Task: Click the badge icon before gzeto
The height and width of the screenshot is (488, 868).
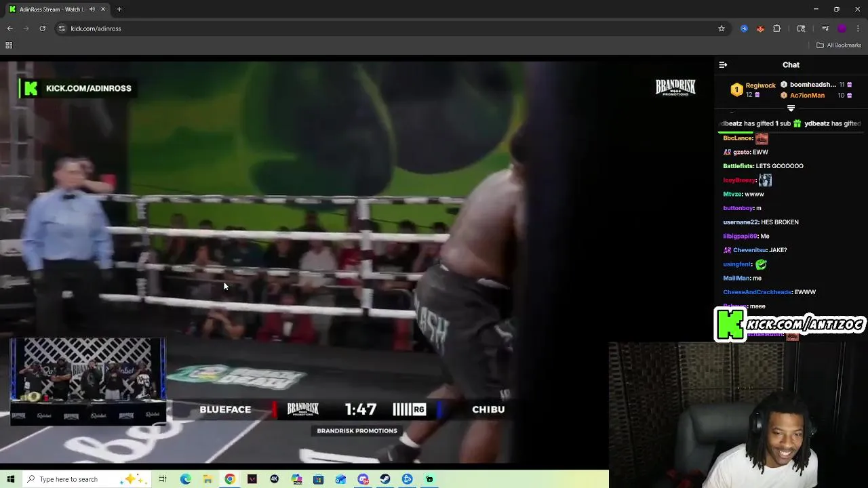Action: [x=727, y=152]
